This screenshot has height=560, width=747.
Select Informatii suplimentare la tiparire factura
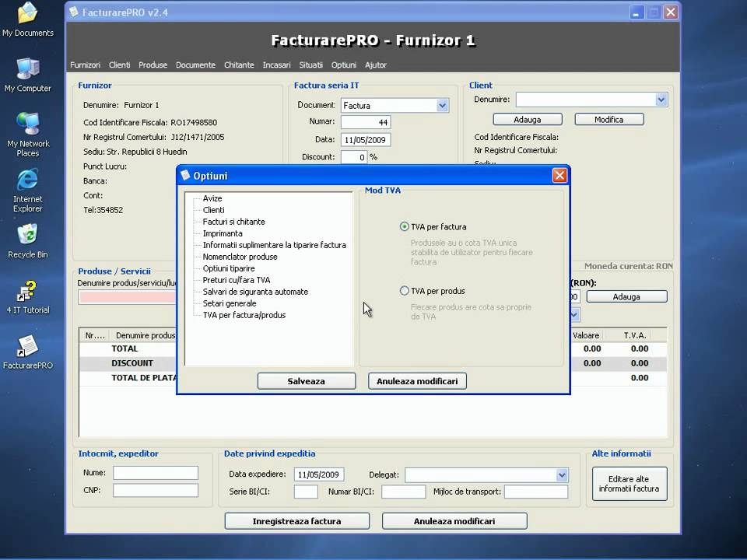[275, 245]
